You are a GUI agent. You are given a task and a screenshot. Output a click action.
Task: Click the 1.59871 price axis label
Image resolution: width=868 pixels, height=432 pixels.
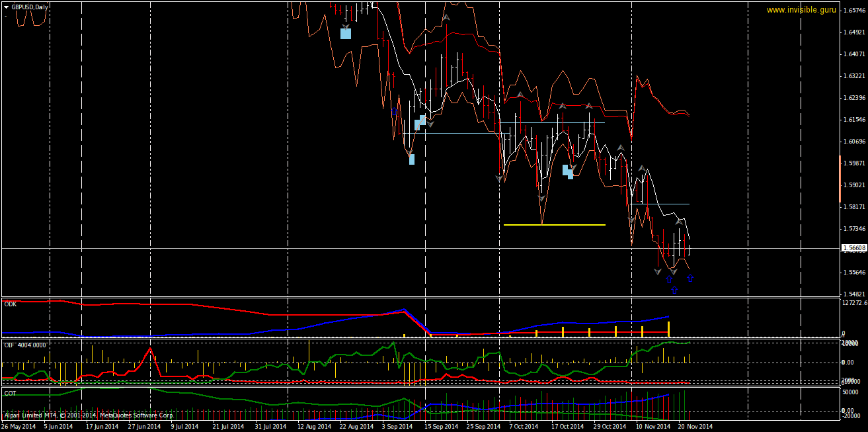pos(855,163)
